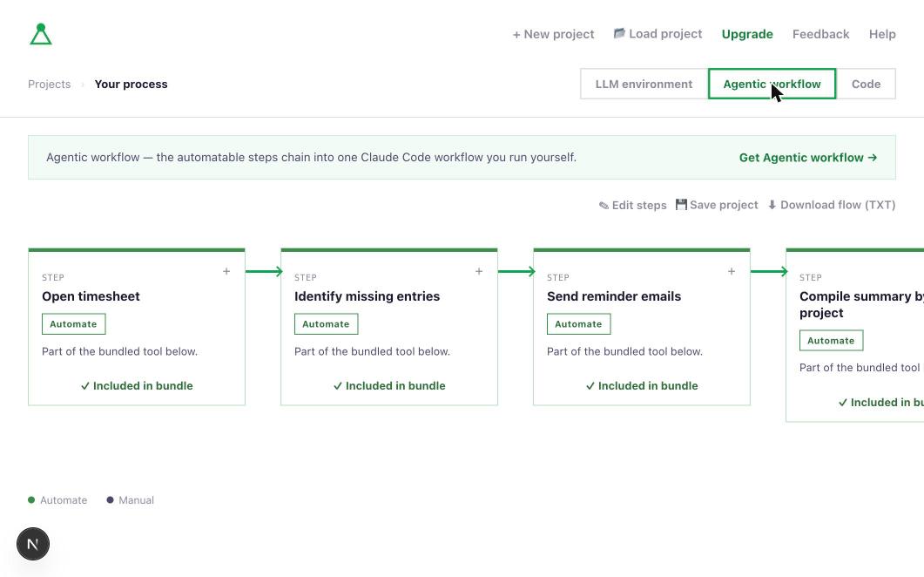Click Automate tag on Send reminder emails
This screenshot has width=924, height=577.
click(578, 324)
